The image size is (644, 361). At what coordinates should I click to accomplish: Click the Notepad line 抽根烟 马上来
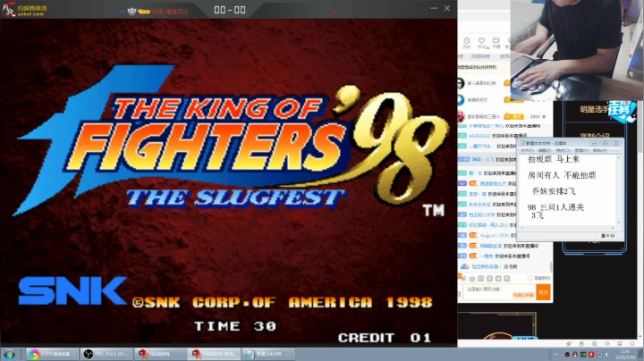[x=554, y=159]
